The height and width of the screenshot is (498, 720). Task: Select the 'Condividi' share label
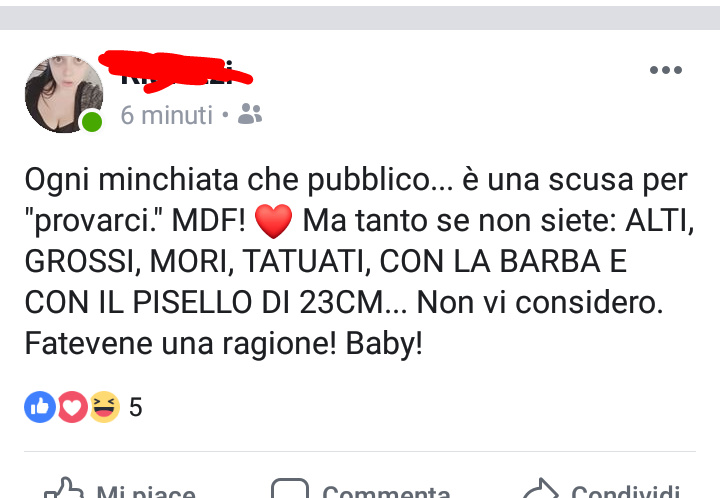[x=625, y=491]
